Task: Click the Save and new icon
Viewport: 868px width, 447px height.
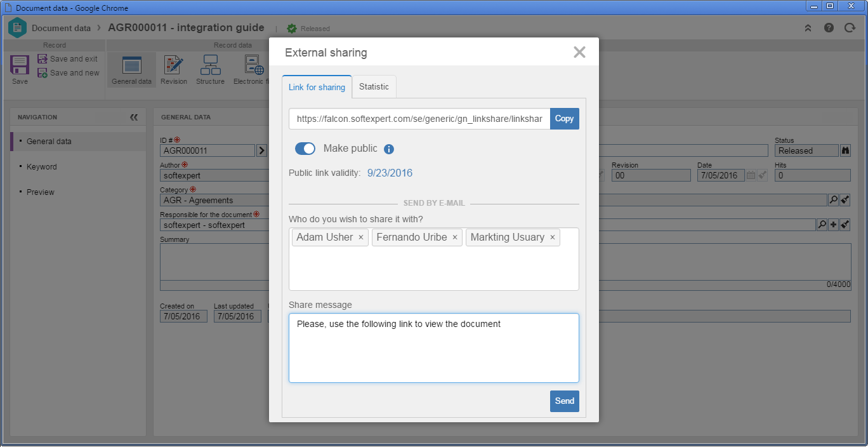Action: pos(43,73)
